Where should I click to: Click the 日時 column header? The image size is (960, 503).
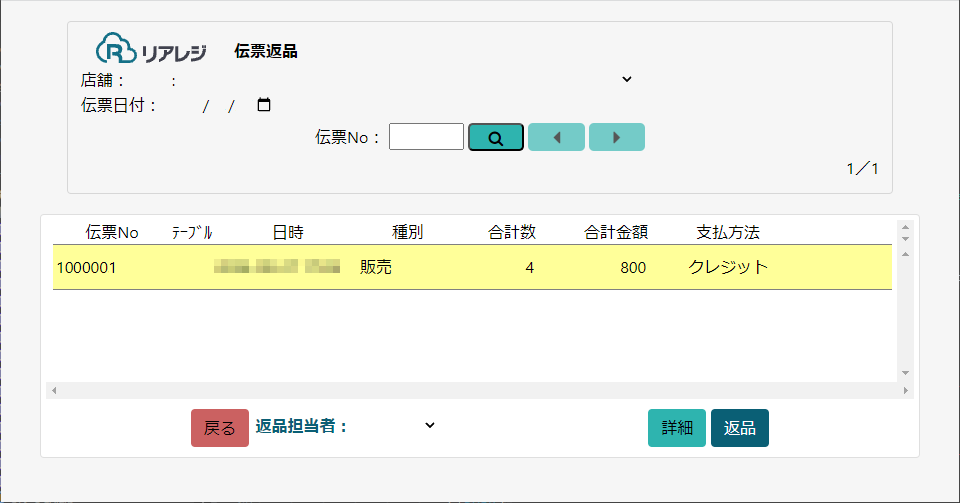point(288,232)
